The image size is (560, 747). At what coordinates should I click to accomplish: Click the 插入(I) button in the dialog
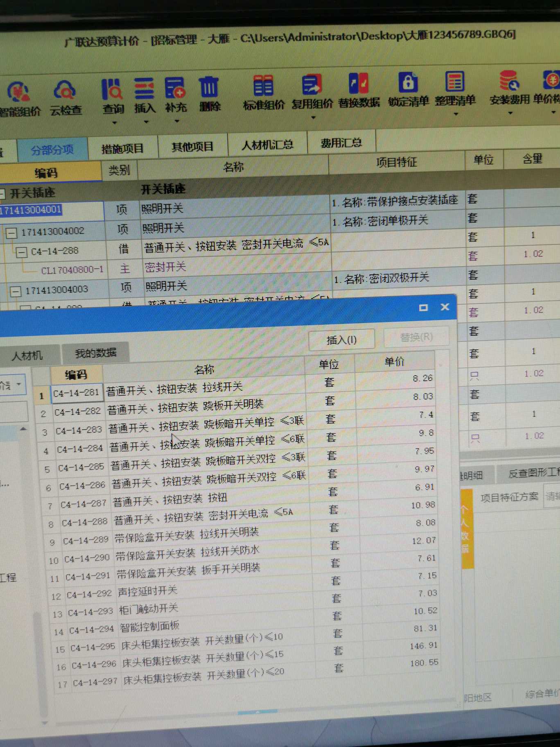[341, 340]
